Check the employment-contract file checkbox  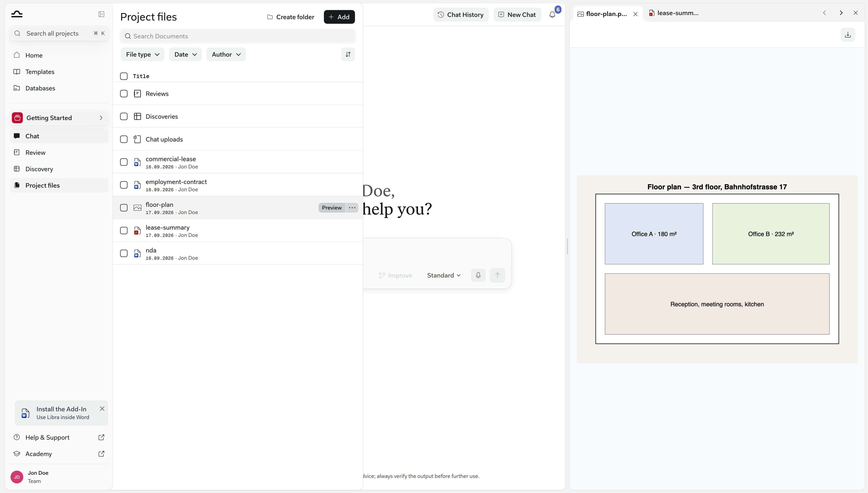[x=124, y=185]
